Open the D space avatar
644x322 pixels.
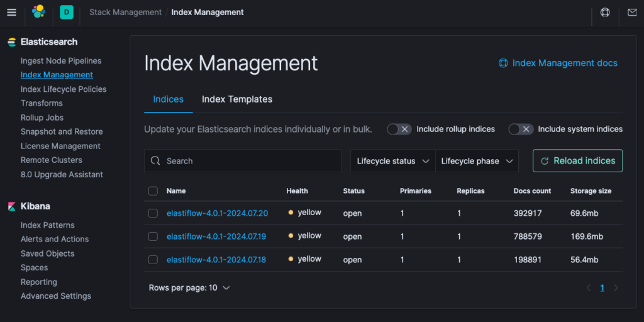point(66,13)
